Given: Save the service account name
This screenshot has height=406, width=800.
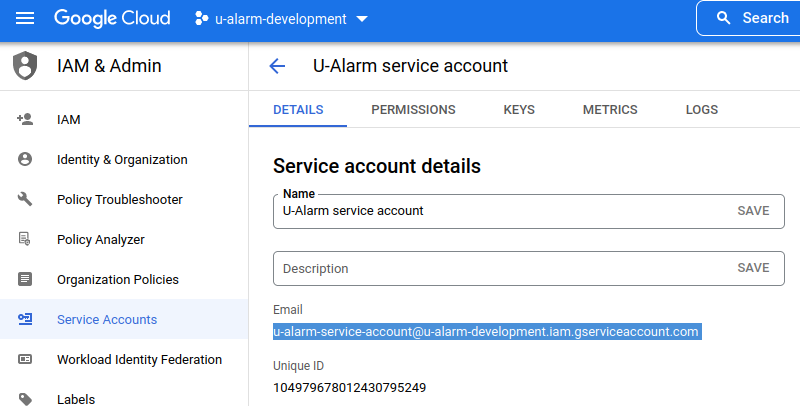Looking at the screenshot, I should (x=753, y=211).
